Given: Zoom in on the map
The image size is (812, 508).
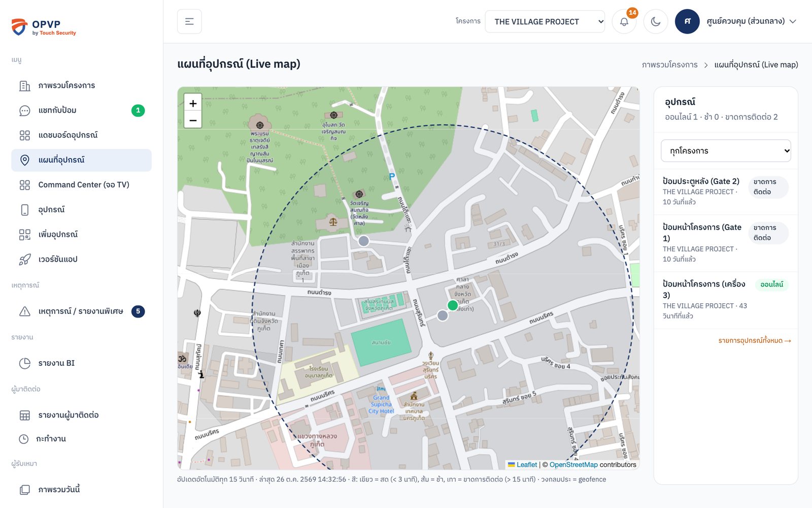Looking at the screenshot, I should pyautogui.click(x=193, y=103).
